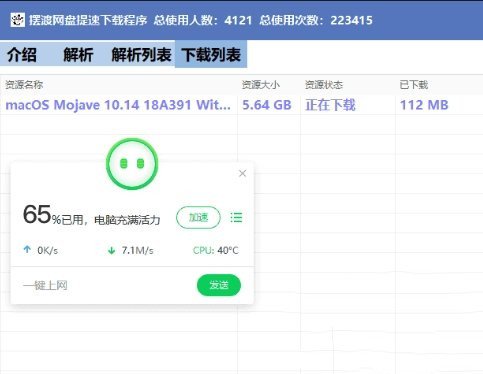
Task: Close the green speed popup panel
Action: coord(242,173)
